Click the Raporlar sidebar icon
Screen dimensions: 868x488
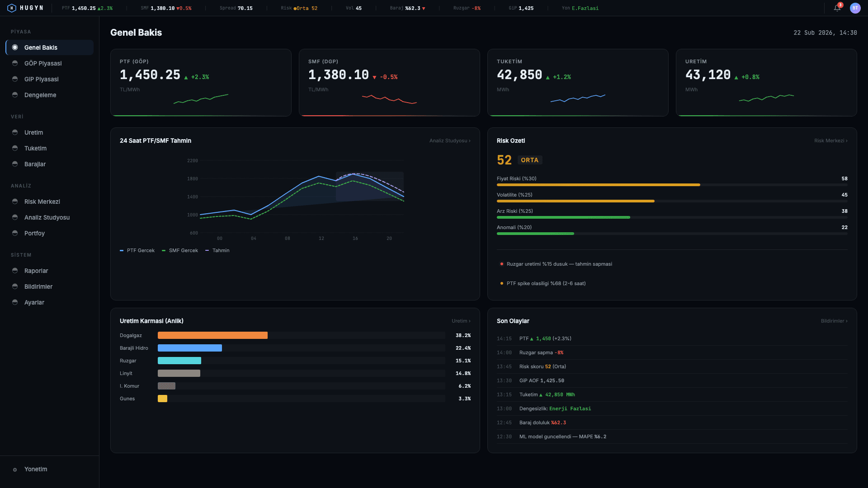click(15, 271)
